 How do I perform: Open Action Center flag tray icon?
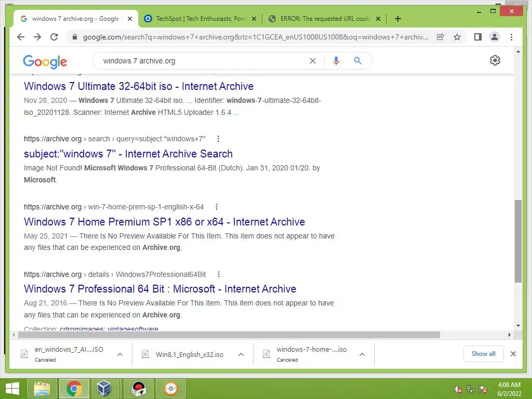pos(483,389)
